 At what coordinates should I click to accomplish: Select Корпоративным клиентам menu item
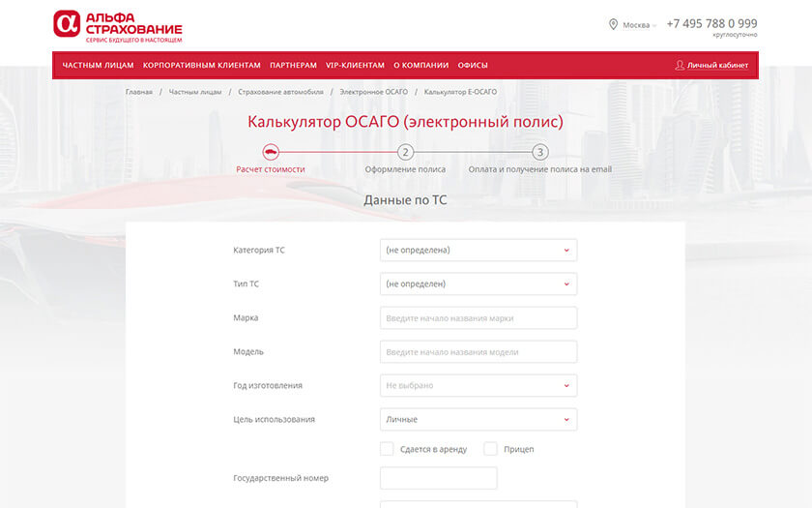coord(201,65)
